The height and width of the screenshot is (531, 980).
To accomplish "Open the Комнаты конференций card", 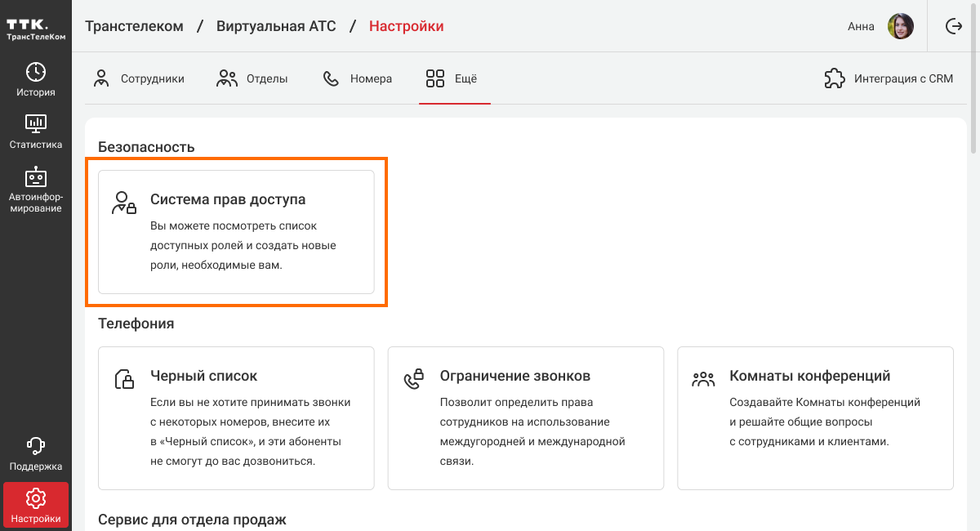I will [x=815, y=417].
